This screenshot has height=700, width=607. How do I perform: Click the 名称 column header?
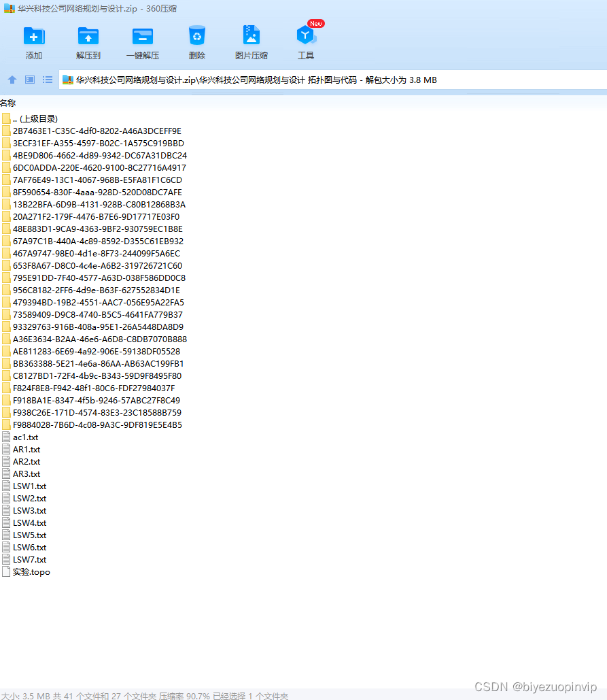point(8,103)
